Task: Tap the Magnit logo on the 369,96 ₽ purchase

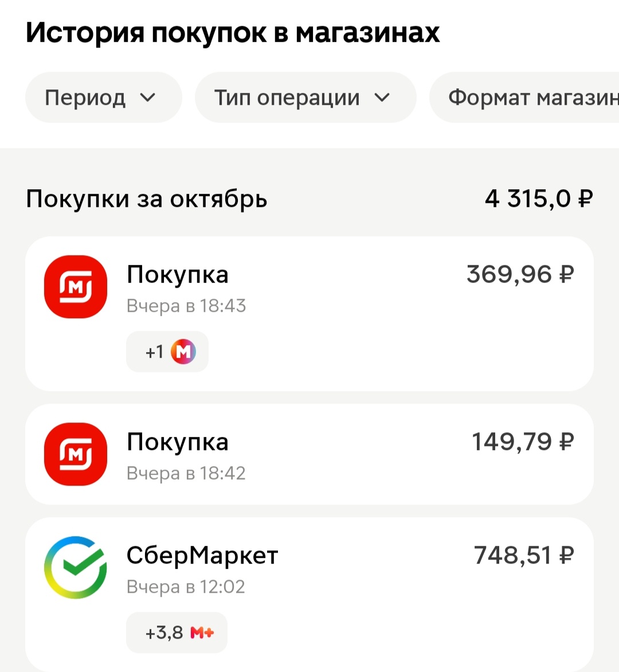Action: (x=76, y=287)
